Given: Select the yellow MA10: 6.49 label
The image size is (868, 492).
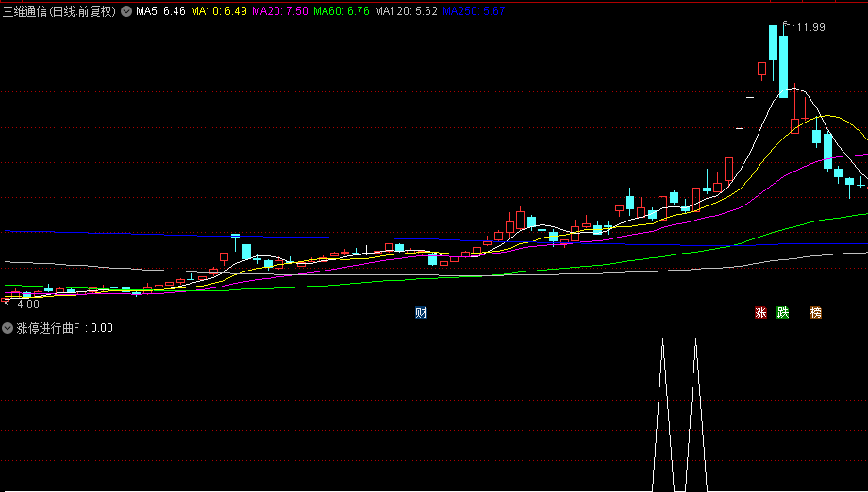Looking at the screenshot, I should (x=219, y=12).
